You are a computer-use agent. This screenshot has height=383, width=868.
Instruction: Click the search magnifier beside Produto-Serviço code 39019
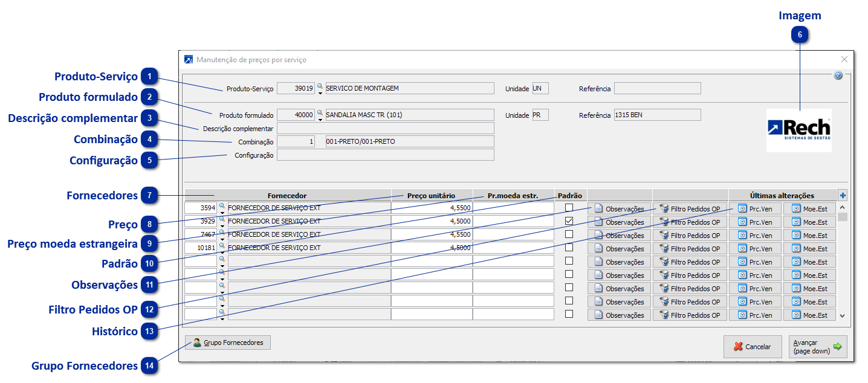tap(320, 86)
